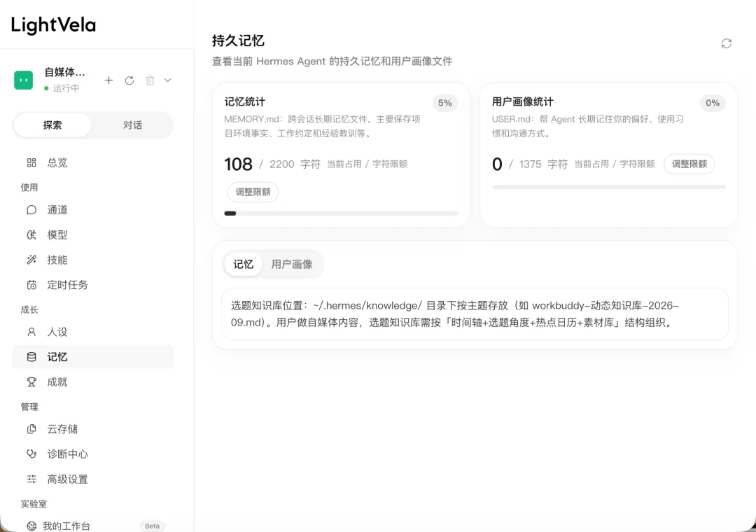
Task: Click the 定时任务 calendar icon
Action: [31, 285]
